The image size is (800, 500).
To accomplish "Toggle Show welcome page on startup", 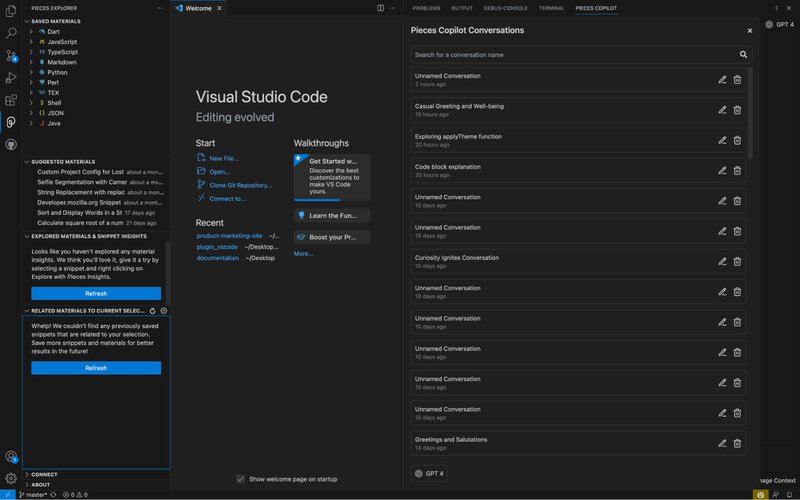I will (x=240, y=479).
